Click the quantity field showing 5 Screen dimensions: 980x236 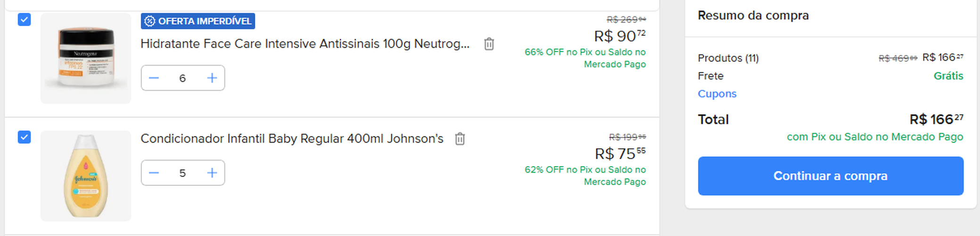182,173
